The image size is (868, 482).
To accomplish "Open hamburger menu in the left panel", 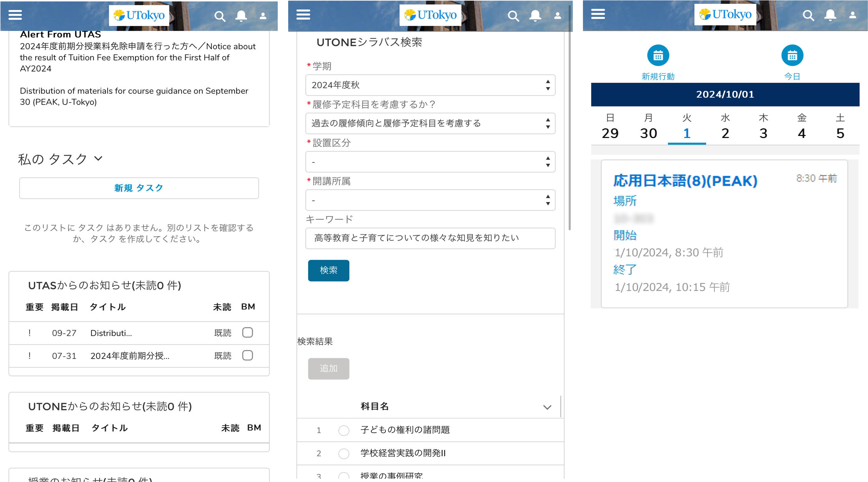I will [15, 15].
